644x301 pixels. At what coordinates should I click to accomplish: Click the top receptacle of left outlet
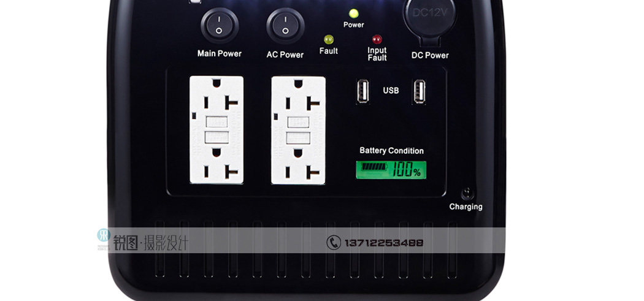pos(216,98)
